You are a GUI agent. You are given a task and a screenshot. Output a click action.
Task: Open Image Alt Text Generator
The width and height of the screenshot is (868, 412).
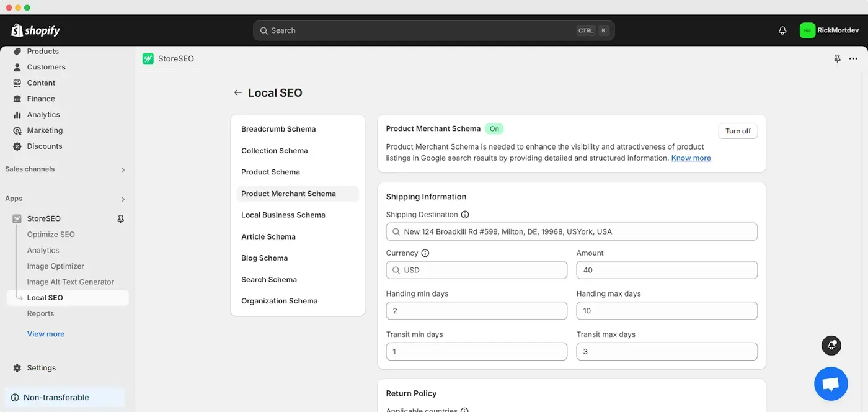click(x=71, y=282)
